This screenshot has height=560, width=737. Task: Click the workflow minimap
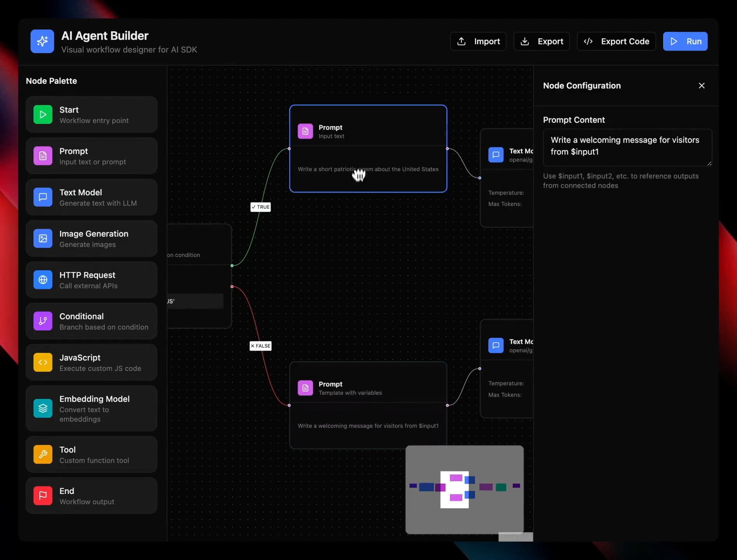(465, 490)
